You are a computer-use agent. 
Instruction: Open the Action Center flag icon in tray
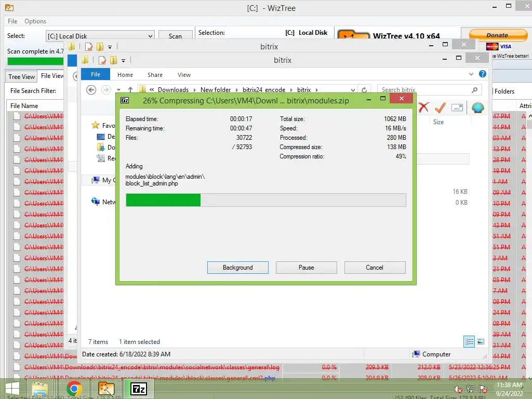(483, 389)
